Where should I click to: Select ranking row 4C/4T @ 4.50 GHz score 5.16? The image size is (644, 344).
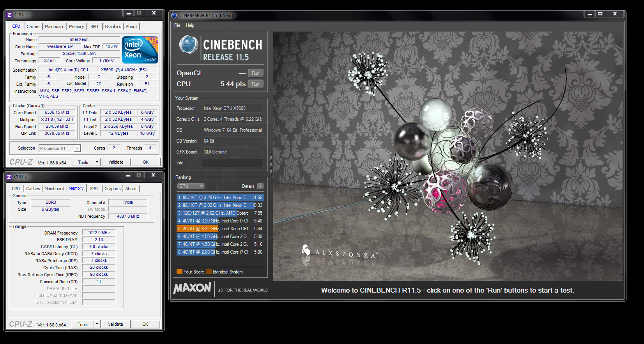click(x=220, y=244)
